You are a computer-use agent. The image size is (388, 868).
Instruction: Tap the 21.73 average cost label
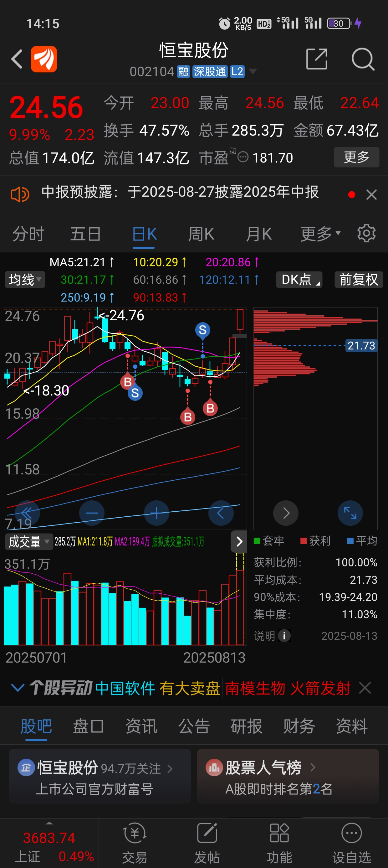coord(361,346)
